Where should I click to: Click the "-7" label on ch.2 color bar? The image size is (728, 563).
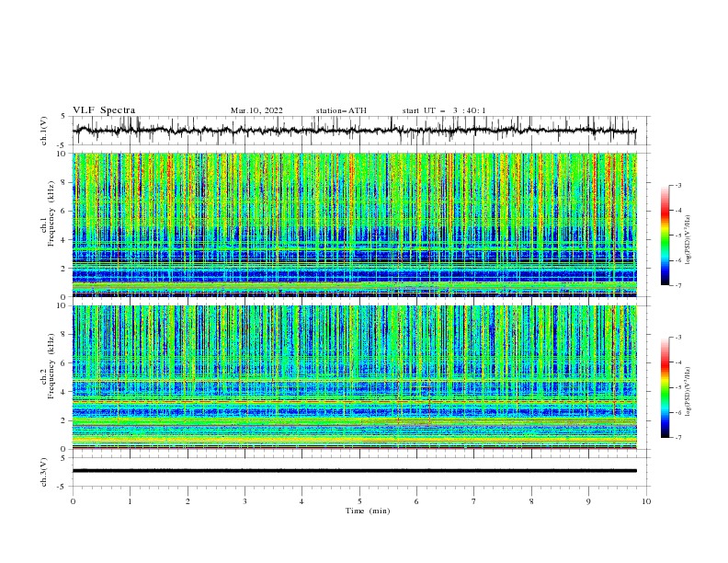678,438
